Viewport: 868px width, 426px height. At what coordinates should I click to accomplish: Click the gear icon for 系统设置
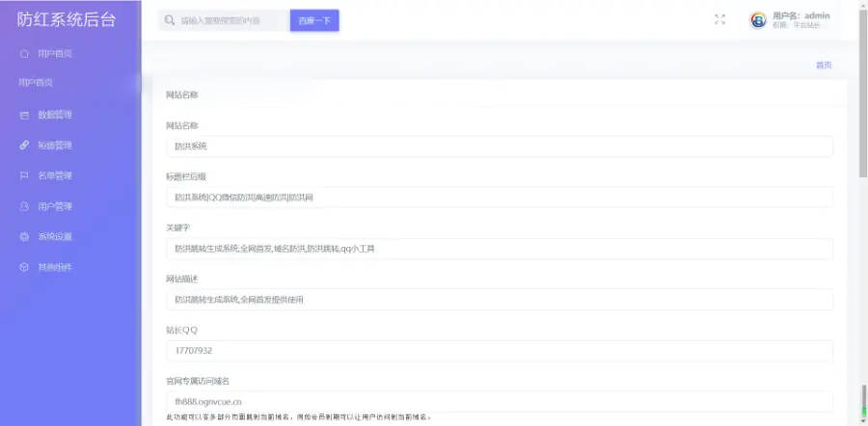(x=24, y=237)
